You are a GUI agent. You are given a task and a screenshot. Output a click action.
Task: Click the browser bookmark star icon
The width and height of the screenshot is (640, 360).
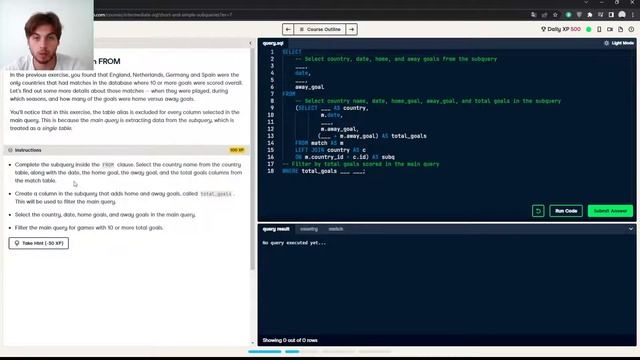pos(555,15)
